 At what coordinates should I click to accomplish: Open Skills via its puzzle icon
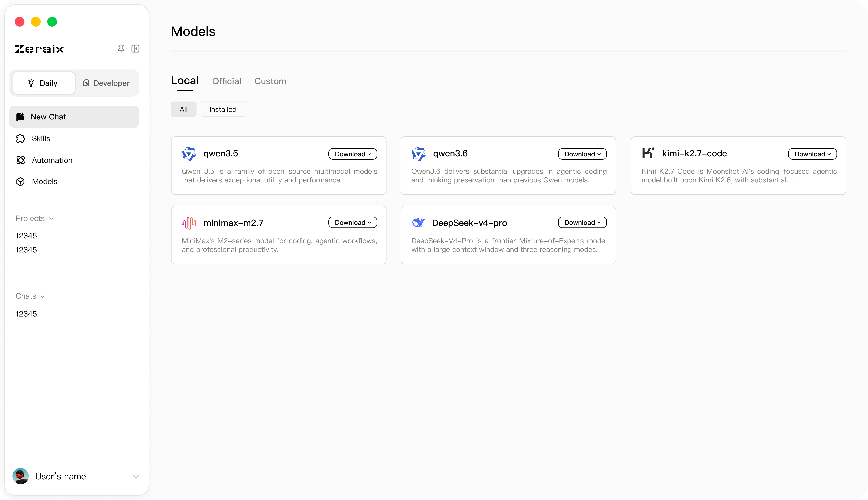[21, 138]
